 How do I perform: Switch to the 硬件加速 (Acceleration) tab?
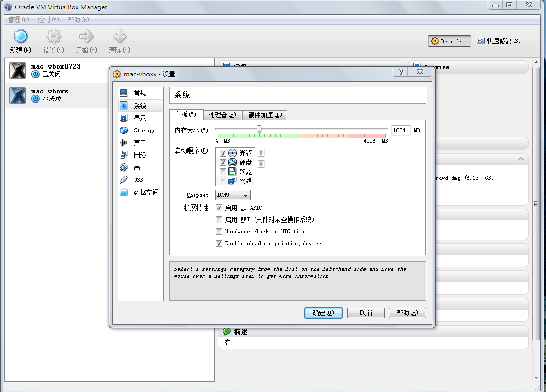point(264,115)
